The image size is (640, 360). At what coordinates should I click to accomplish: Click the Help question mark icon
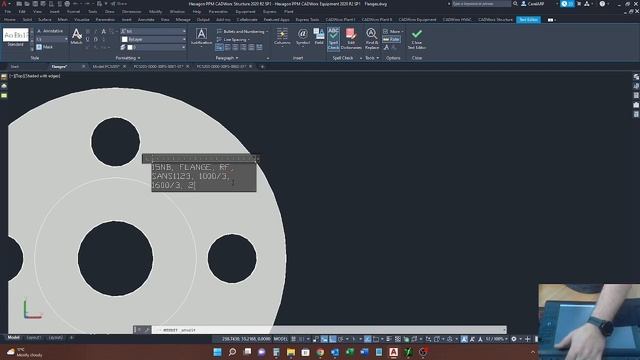click(x=602, y=4)
